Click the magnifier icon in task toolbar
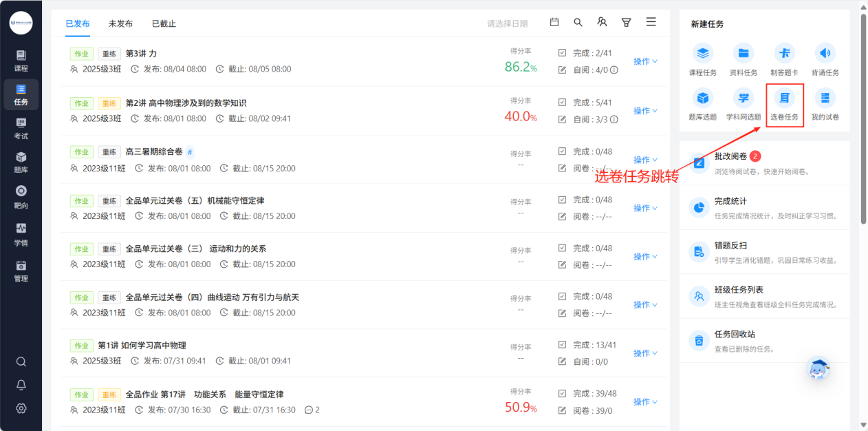 click(x=578, y=22)
